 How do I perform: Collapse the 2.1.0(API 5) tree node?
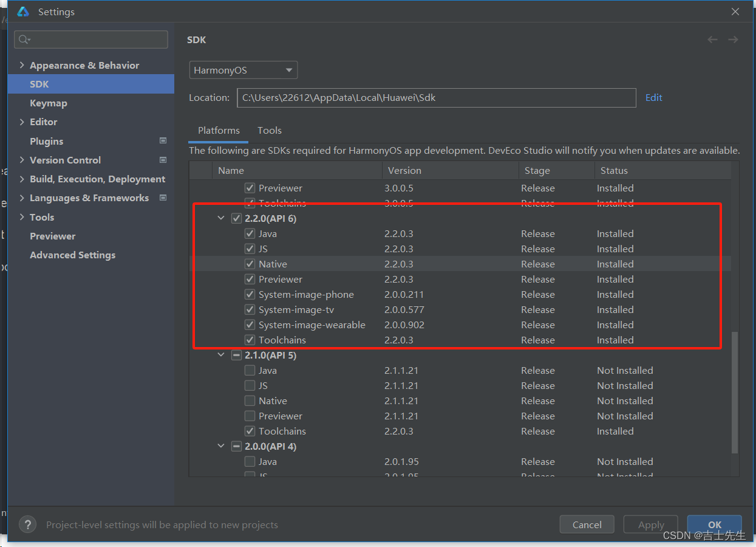[x=221, y=355]
